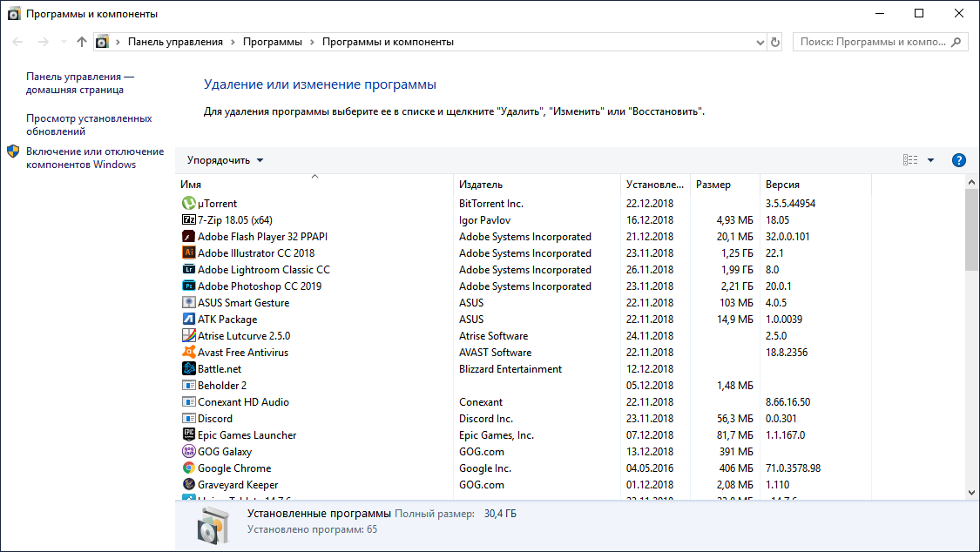The image size is (980, 552).
Task: Open Включение или отключение компонентов Windows
Action: pos(95,158)
